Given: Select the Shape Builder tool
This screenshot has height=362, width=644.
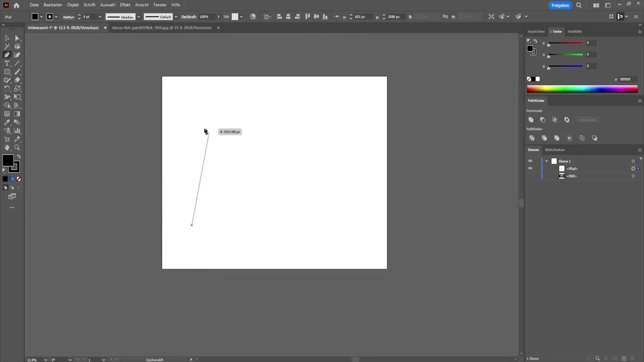Looking at the screenshot, I should (7, 105).
